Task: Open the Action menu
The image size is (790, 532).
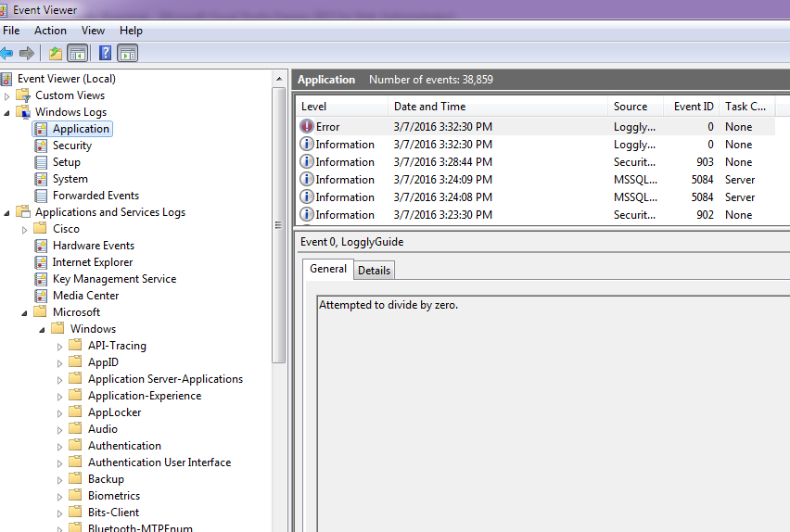Action: (x=50, y=31)
